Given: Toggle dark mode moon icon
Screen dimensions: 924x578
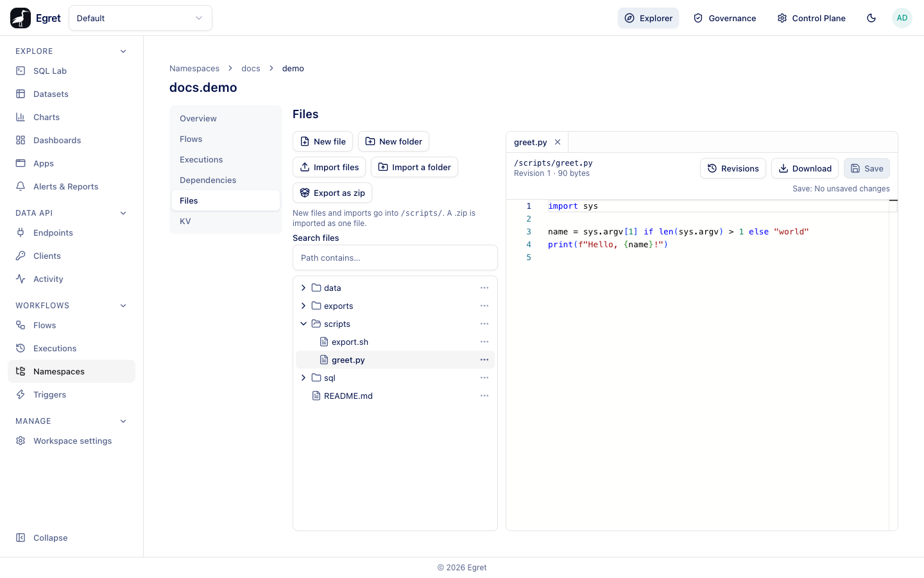Looking at the screenshot, I should coord(871,18).
